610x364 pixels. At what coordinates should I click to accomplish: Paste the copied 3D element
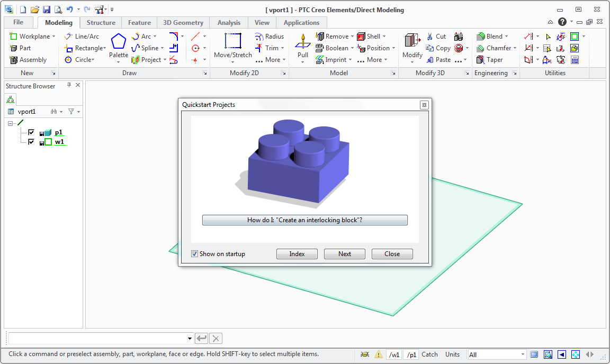[x=438, y=59]
